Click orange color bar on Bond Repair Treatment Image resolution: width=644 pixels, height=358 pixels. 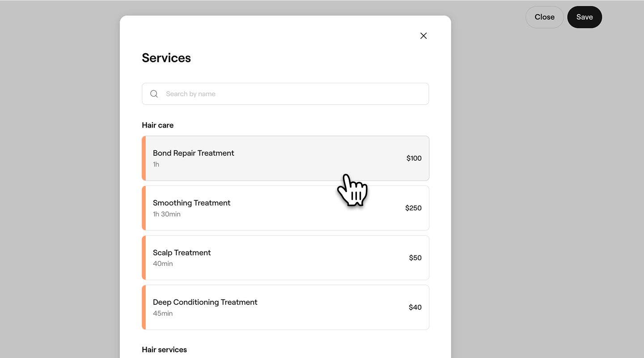click(x=144, y=158)
